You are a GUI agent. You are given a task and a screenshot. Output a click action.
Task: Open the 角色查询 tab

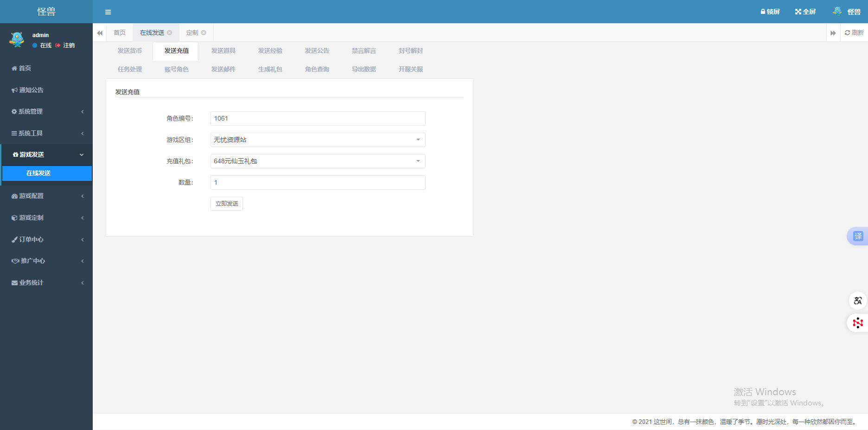[317, 69]
